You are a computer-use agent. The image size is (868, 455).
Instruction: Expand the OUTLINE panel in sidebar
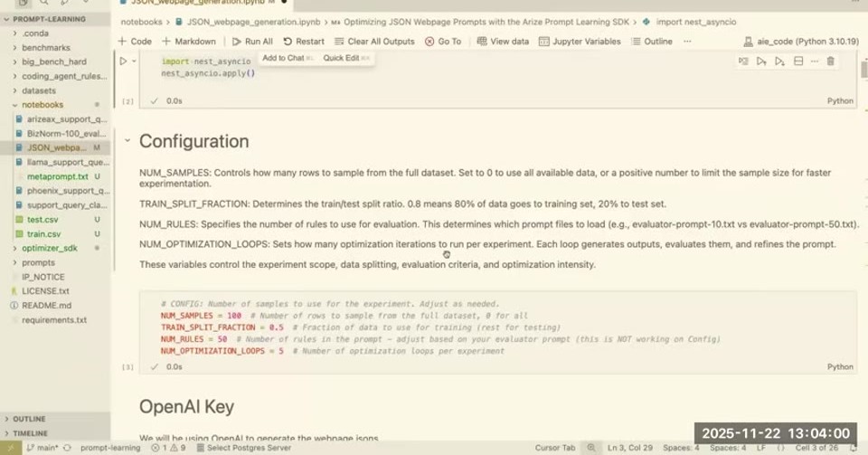pyautogui.click(x=29, y=419)
